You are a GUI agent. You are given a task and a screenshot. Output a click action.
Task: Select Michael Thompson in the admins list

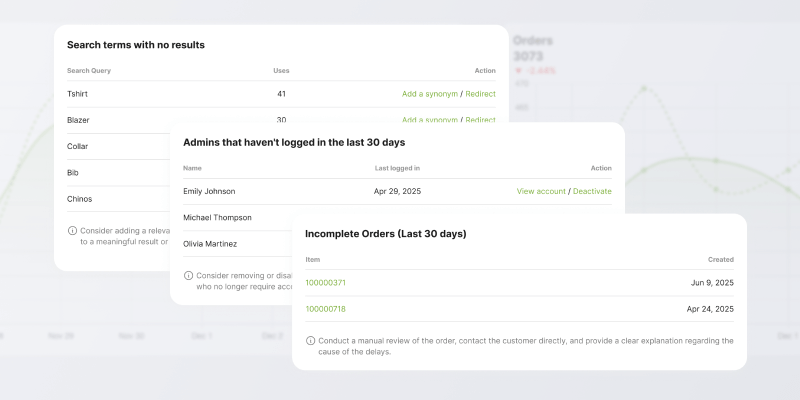tap(217, 217)
